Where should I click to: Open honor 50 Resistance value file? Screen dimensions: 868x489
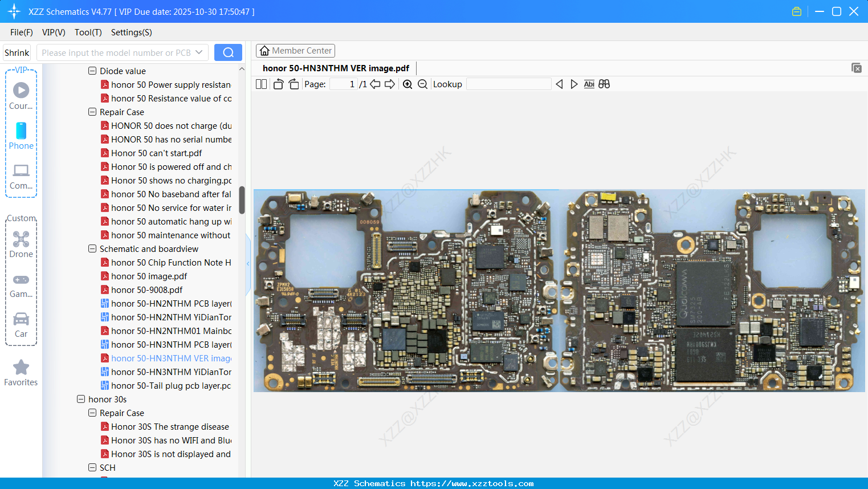pos(166,99)
